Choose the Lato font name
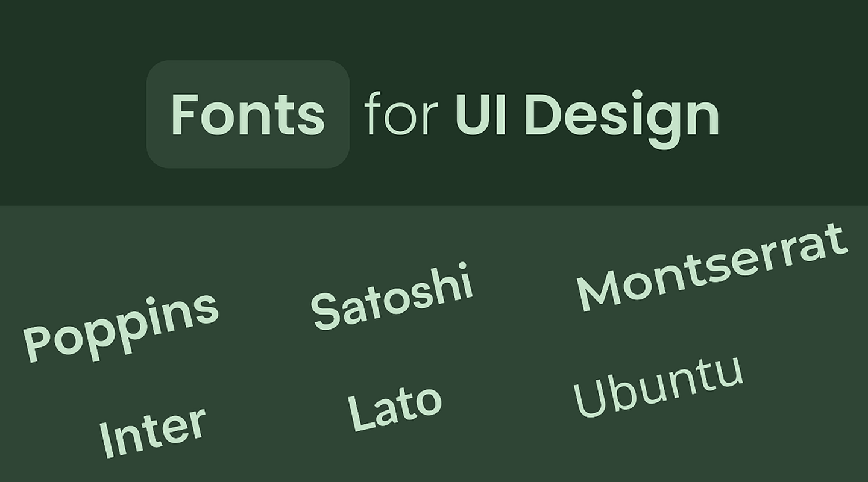The width and height of the screenshot is (868, 482). (x=395, y=409)
